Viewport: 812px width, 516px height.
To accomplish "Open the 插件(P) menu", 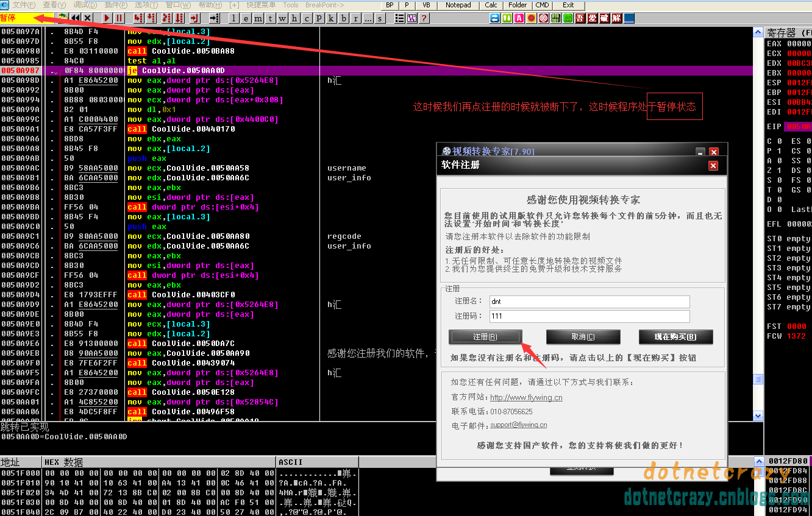I will 116,5.
